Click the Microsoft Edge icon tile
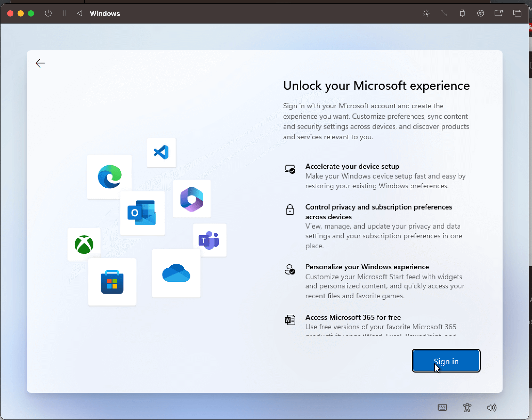The width and height of the screenshot is (532, 420). [x=109, y=177]
